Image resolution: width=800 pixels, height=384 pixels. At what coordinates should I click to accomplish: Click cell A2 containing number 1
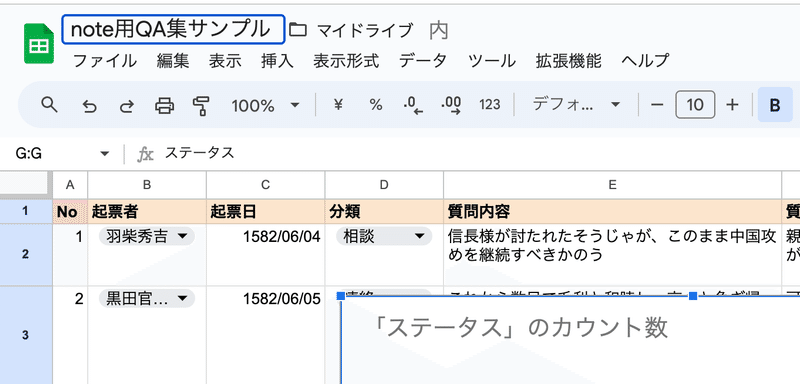click(x=70, y=254)
